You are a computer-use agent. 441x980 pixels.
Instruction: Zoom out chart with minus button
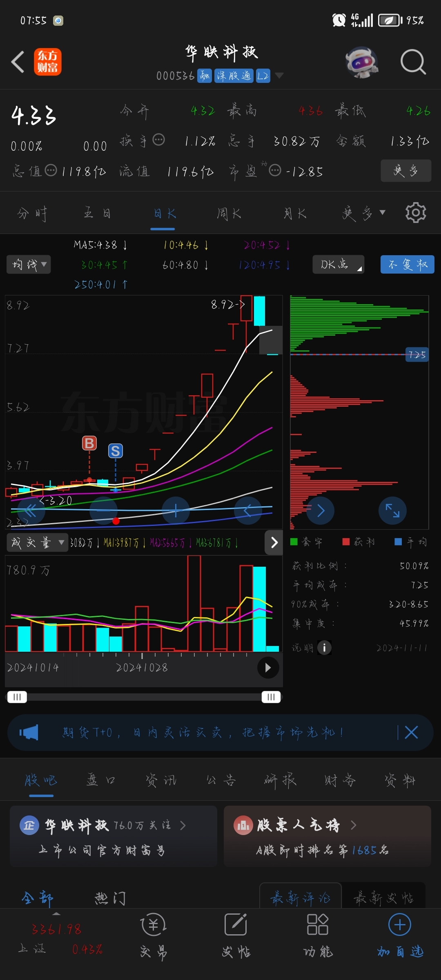pos(103,510)
